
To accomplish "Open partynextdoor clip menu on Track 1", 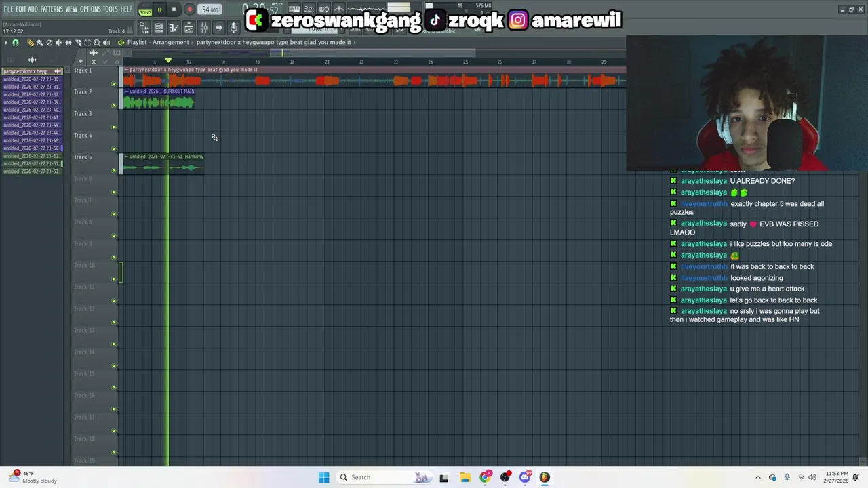I will point(126,70).
